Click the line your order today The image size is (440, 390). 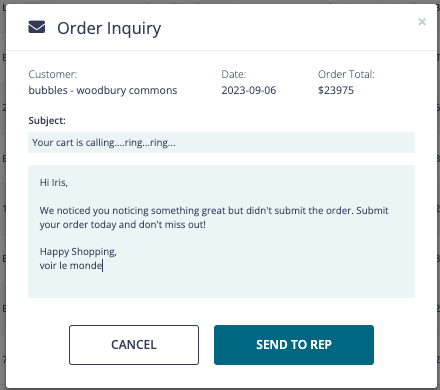pyautogui.click(x=123, y=225)
